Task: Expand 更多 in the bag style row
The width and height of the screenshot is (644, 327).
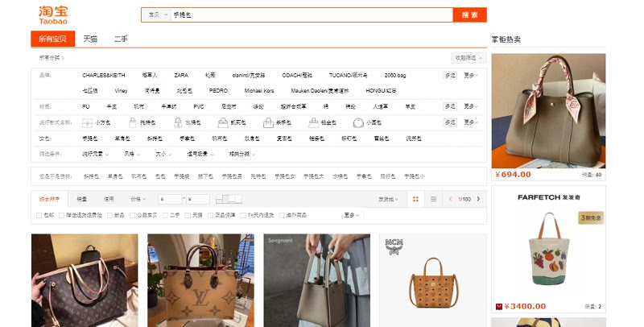Action: 471,122
